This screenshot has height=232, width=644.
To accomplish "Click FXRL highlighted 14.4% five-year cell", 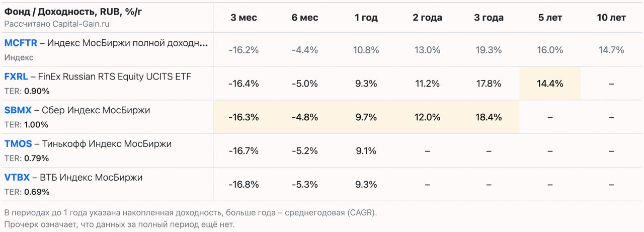I will coord(550,84).
